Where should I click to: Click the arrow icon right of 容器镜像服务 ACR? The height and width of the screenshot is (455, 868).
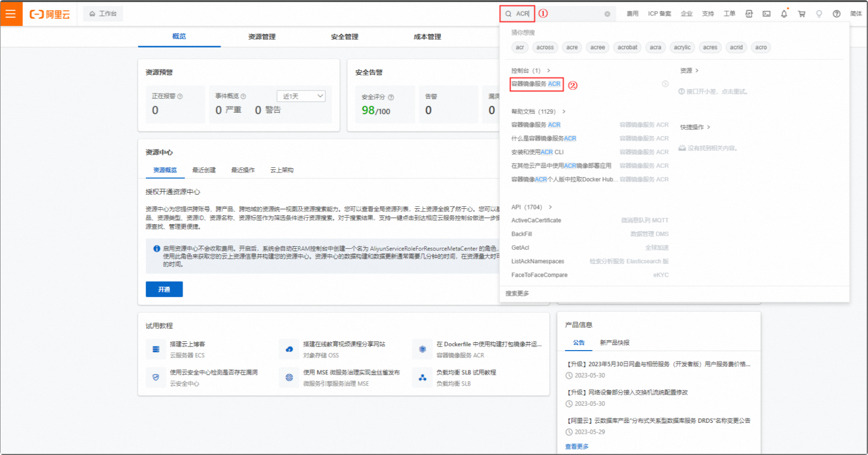click(x=665, y=84)
